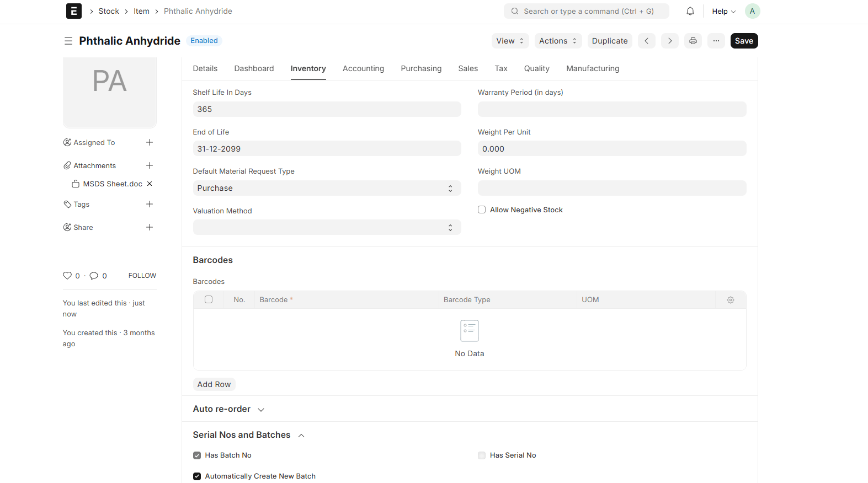The height and width of the screenshot is (483, 868).
Task: Enable Allow Negative Stock checkbox
Action: [x=482, y=210]
